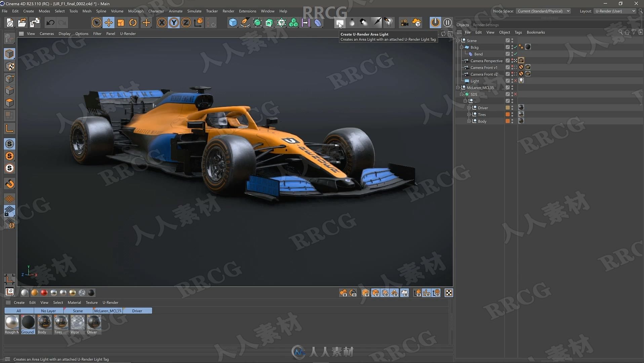Click the search magnifier in Objects panel

tap(620, 32)
